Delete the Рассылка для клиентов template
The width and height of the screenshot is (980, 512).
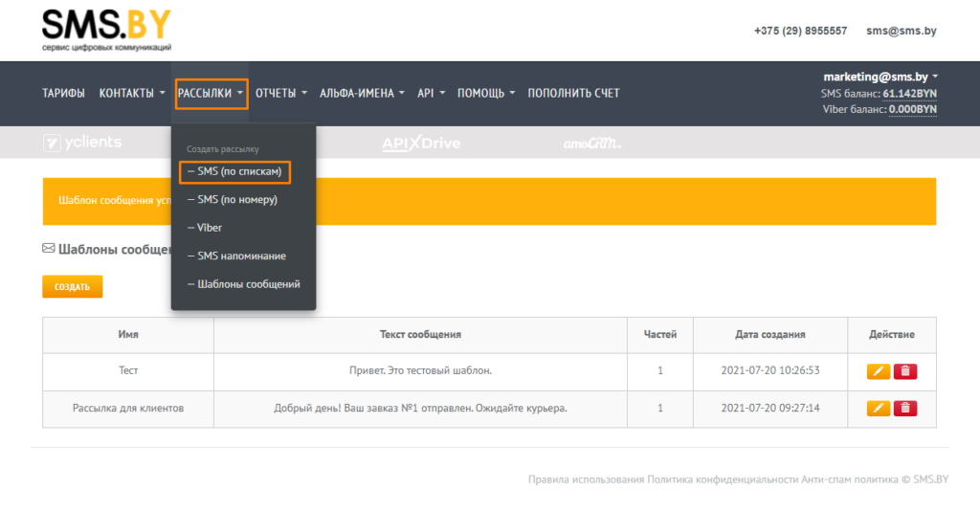(x=905, y=409)
